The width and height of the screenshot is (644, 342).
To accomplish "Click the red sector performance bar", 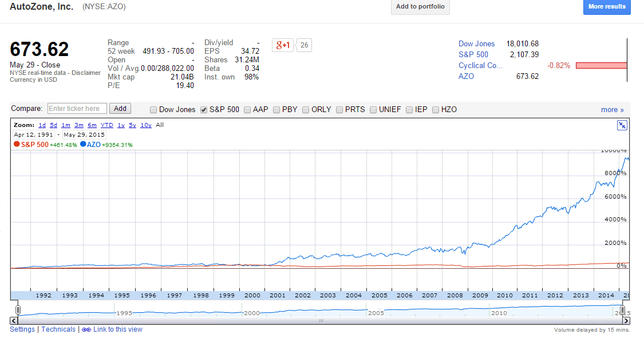I will click(x=601, y=66).
